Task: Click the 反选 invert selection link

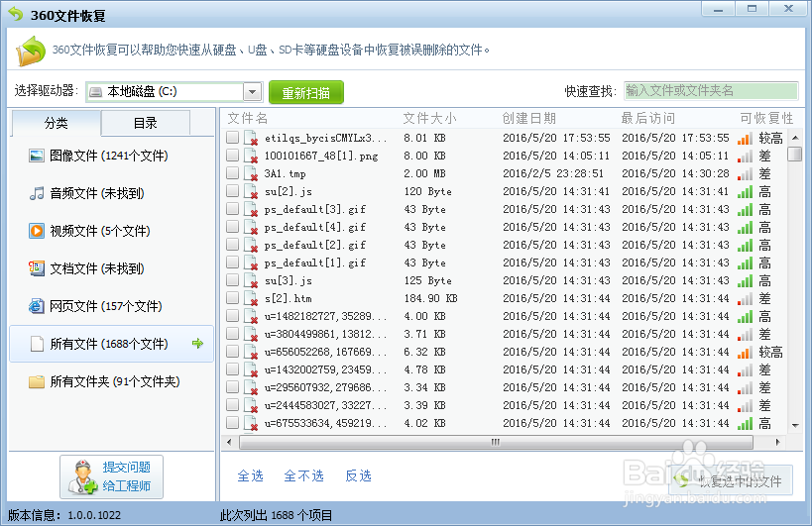Action: [x=358, y=475]
